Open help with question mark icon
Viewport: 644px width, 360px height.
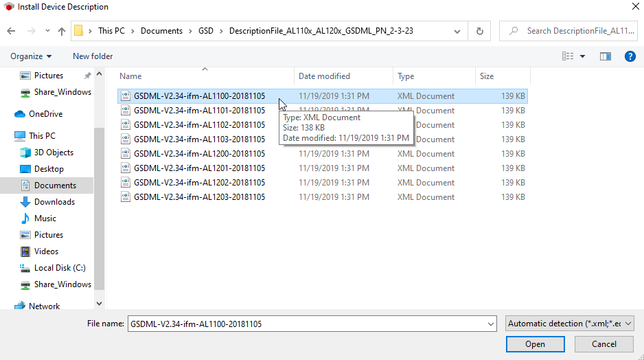click(x=630, y=56)
